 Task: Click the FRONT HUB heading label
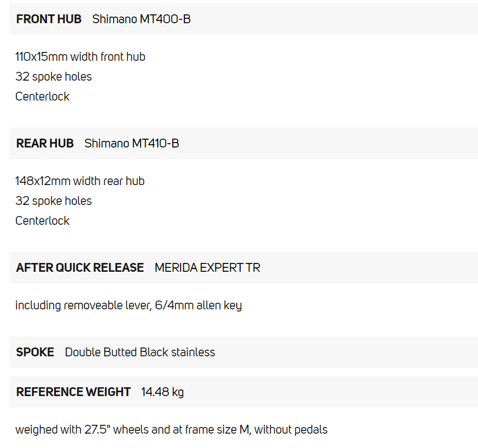pyautogui.click(x=49, y=19)
